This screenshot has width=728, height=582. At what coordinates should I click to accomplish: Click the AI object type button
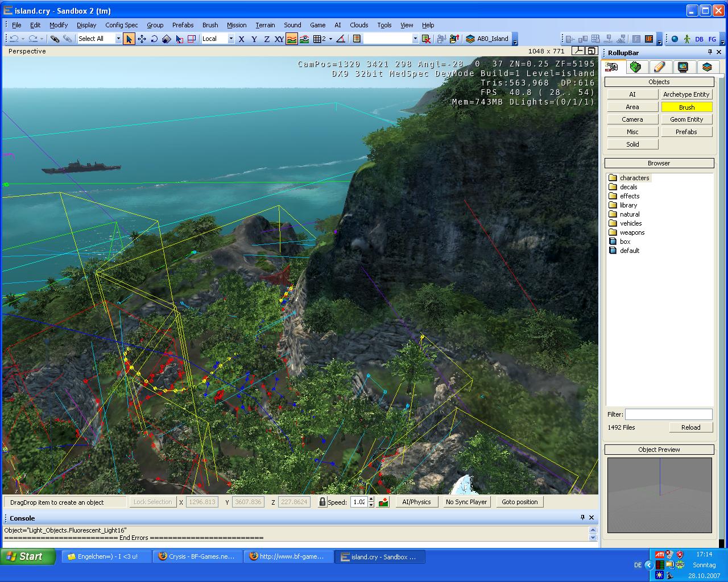[632, 94]
